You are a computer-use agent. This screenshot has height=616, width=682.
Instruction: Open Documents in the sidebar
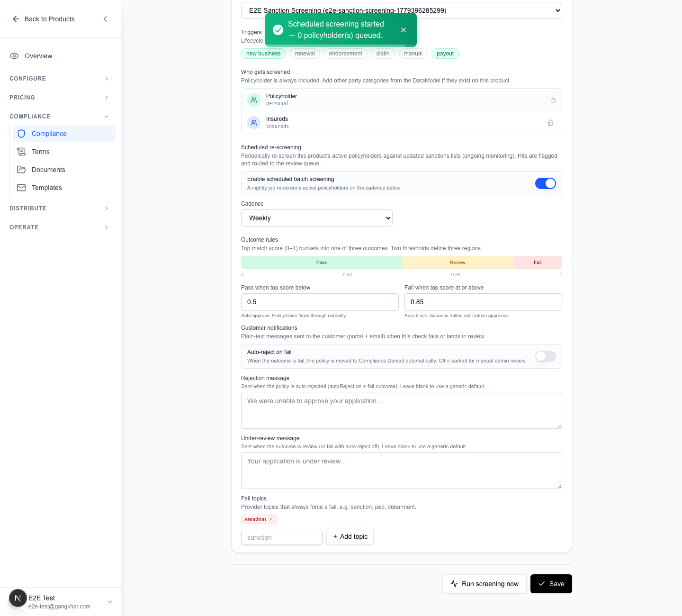(x=64, y=170)
